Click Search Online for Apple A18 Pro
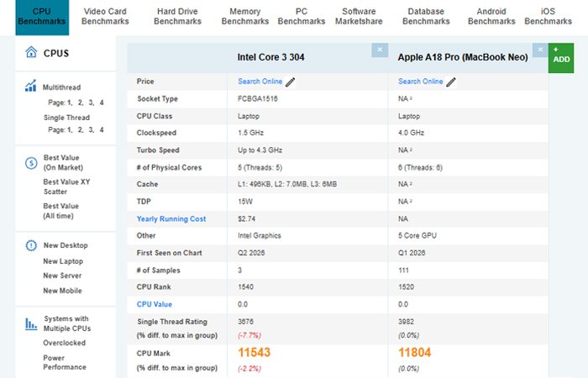588x378 pixels. click(x=420, y=81)
